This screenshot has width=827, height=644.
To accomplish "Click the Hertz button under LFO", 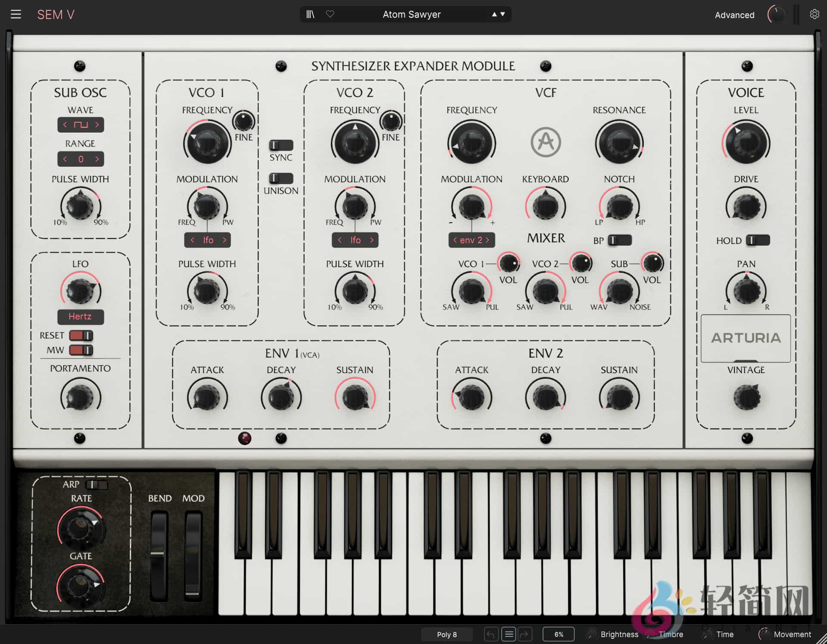I will point(80,317).
